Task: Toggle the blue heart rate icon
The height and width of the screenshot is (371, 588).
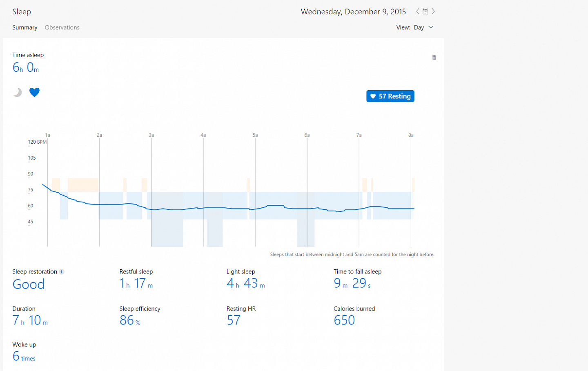Action: pyautogui.click(x=34, y=92)
